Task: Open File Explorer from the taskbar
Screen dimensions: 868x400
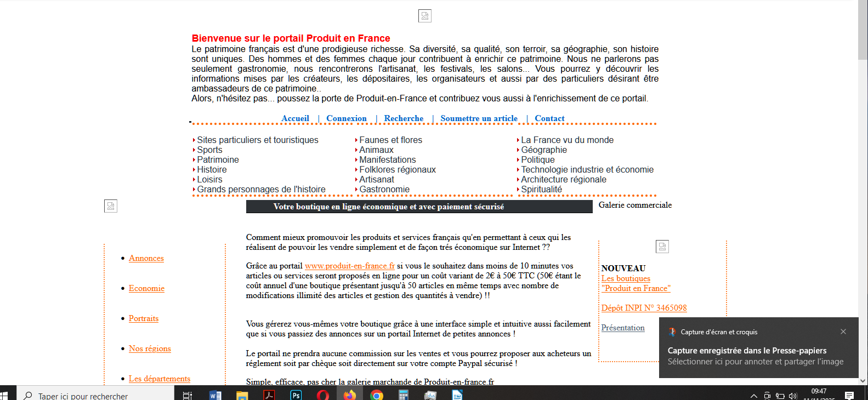Action: click(242, 395)
